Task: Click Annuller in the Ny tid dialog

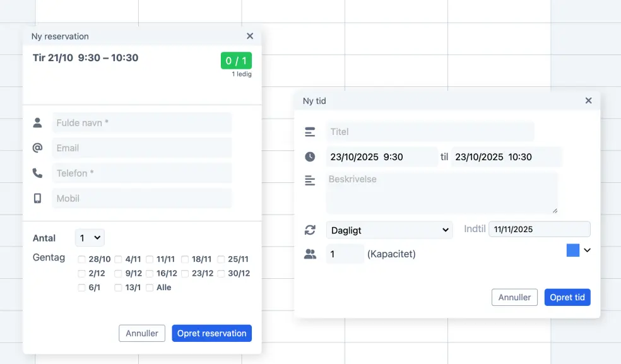Action: (x=514, y=297)
